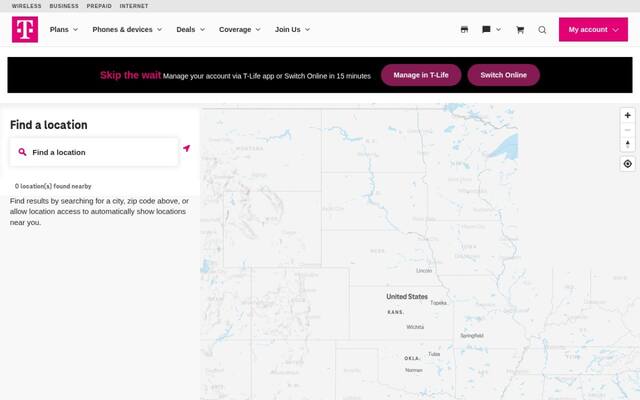The width and height of the screenshot is (640, 400).
Task: Click the Switch Online button
Action: click(x=503, y=75)
